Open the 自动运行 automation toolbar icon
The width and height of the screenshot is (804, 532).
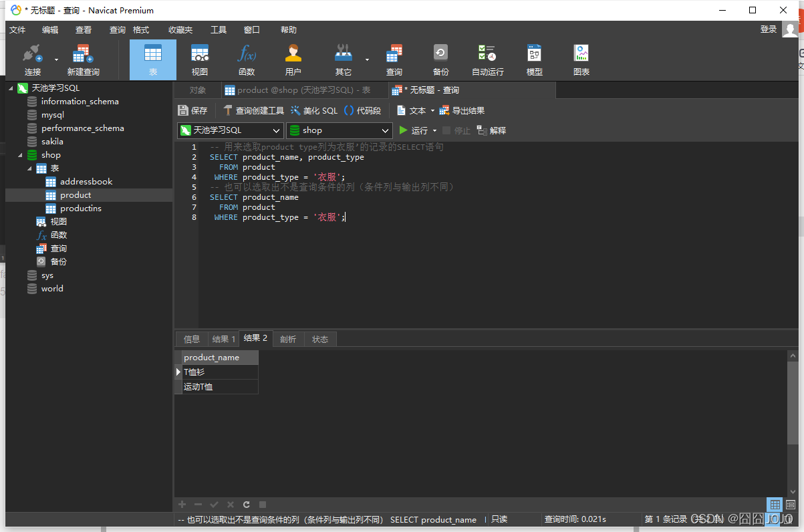[x=487, y=60]
